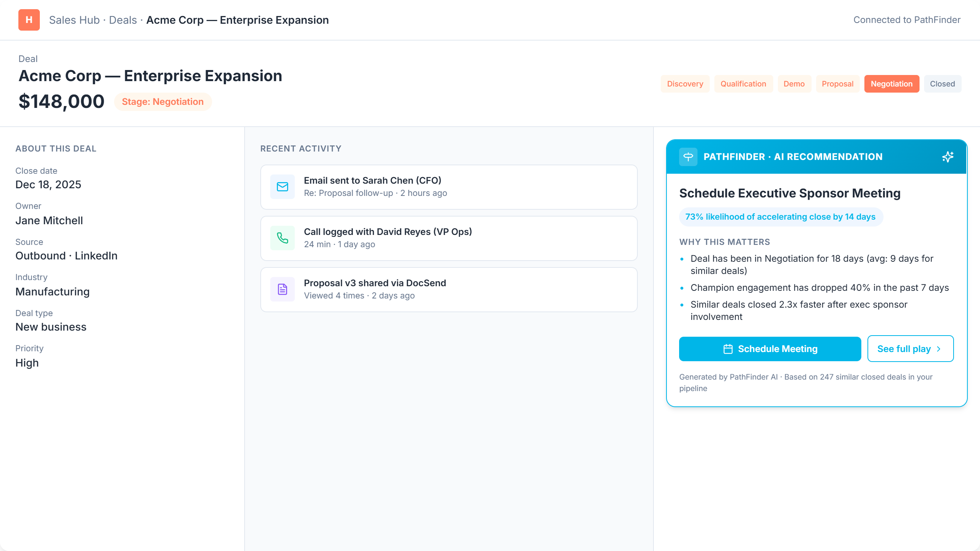This screenshot has height=551, width=980.
Task: Click the calendar icon on Schedule Meeting button
Action: point(728,349)
